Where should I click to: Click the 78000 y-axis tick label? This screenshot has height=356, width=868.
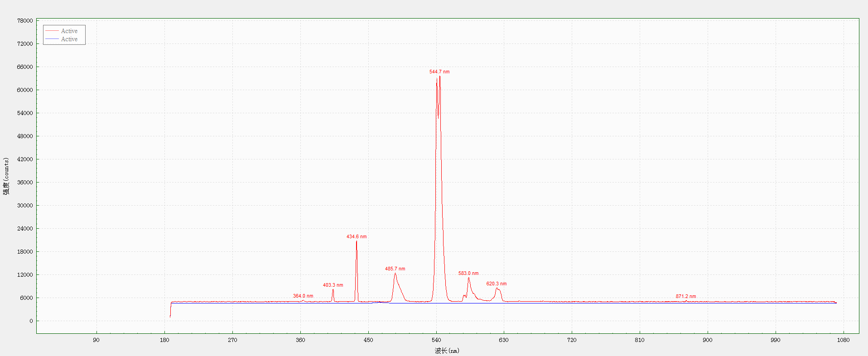click(x=25, y=20)
